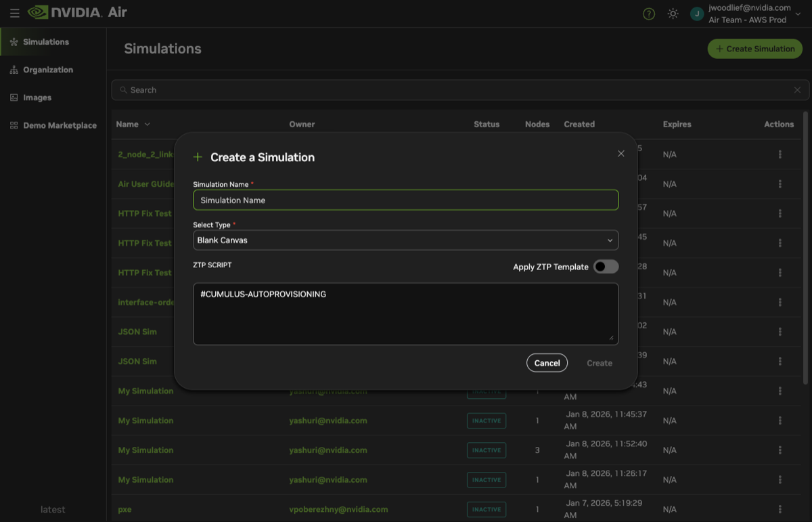This screenshot has height=522, width=812.
Task: Clear the search field with X icon
Action: click(797, 90)
